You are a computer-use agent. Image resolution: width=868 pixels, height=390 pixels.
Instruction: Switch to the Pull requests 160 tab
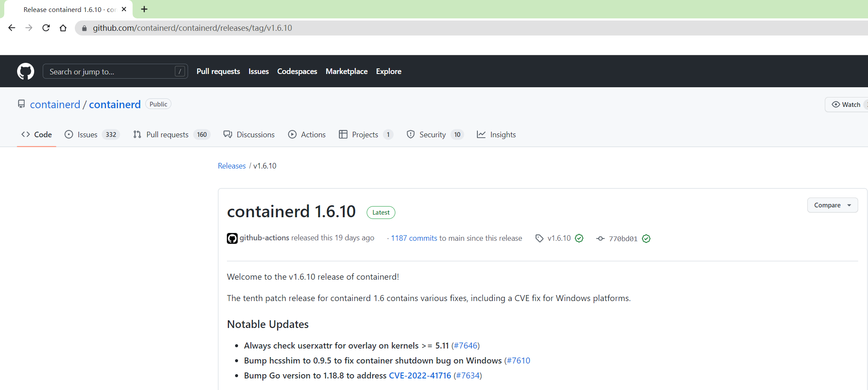pyautogui.click(x=172, y=134)
